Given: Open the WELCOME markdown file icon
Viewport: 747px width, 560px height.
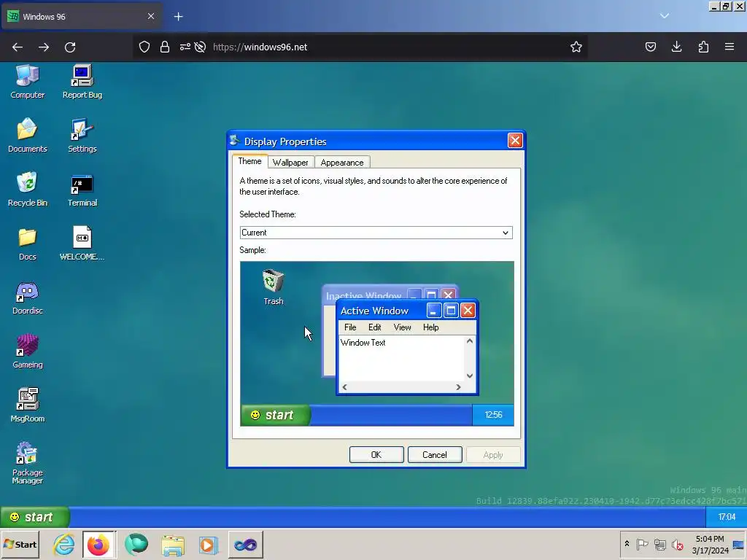Looking at the screenshot, I should click(82, 244).
